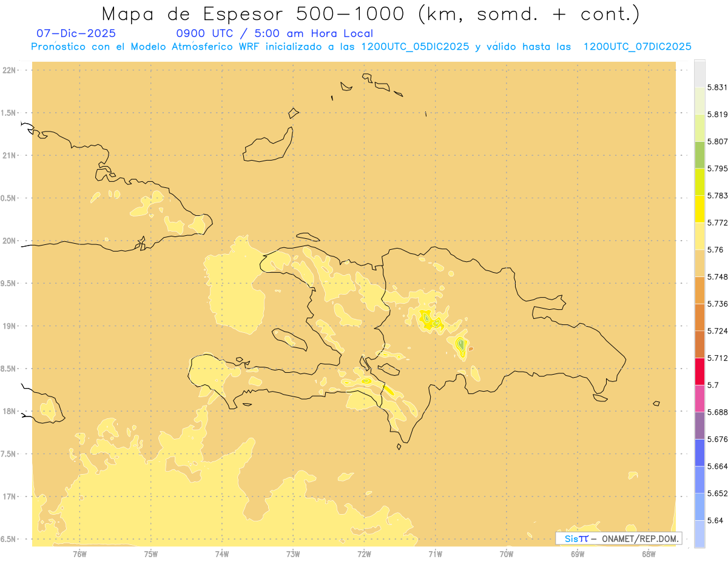Image resolution: width=728 pixels, height=562 pixels.
Task: Pick the purple legend swatch between 5.676 and 5.688
Action: point(699,426)
